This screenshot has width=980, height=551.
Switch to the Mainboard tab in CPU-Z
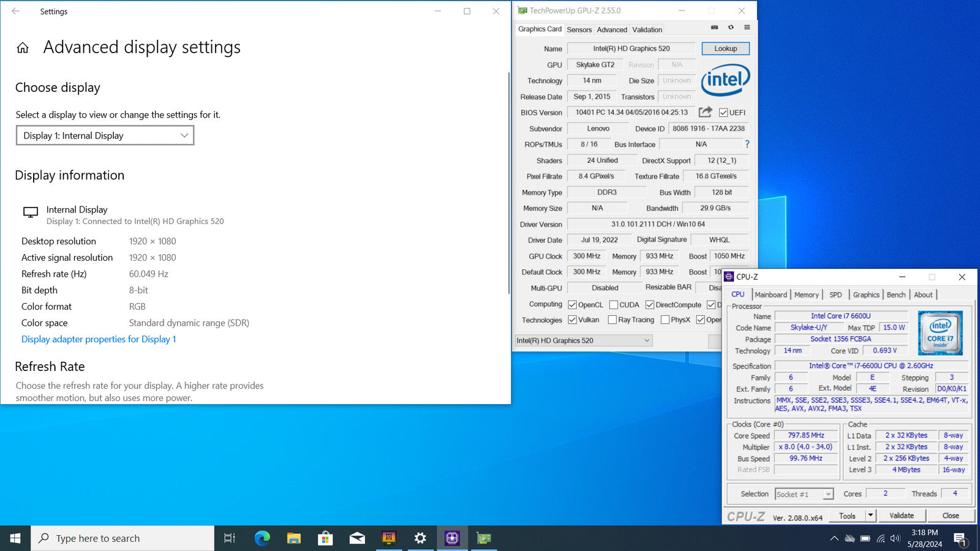771,294
